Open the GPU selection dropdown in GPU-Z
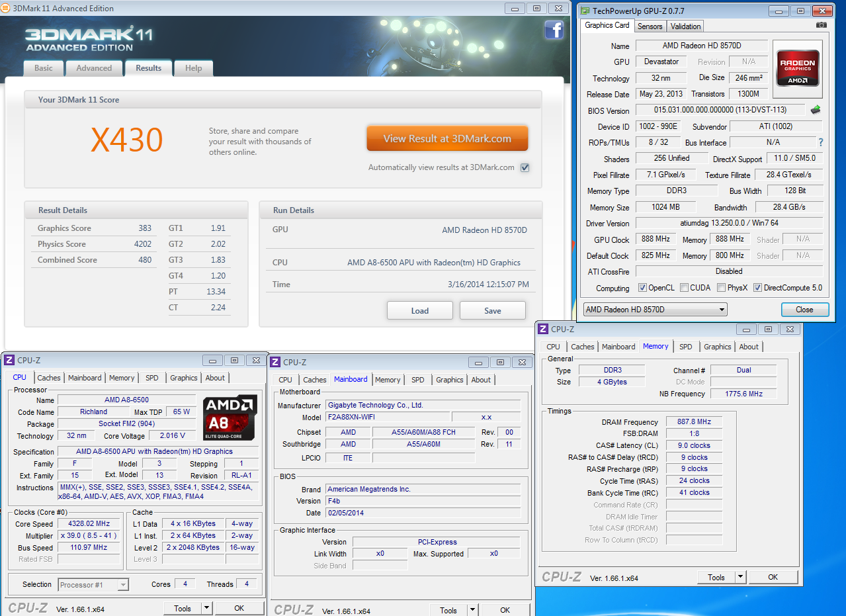This screenshot has height=616, width=846. click(655, 310)
